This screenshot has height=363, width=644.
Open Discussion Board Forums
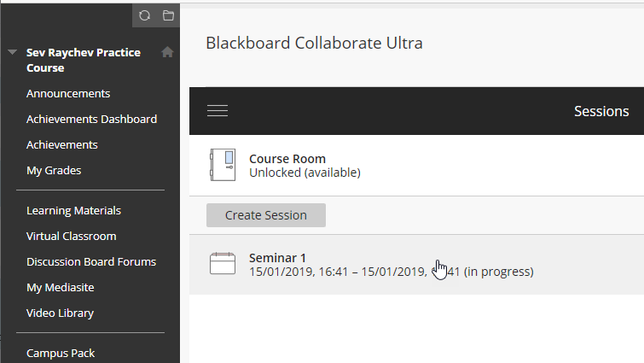click(90, 261)
